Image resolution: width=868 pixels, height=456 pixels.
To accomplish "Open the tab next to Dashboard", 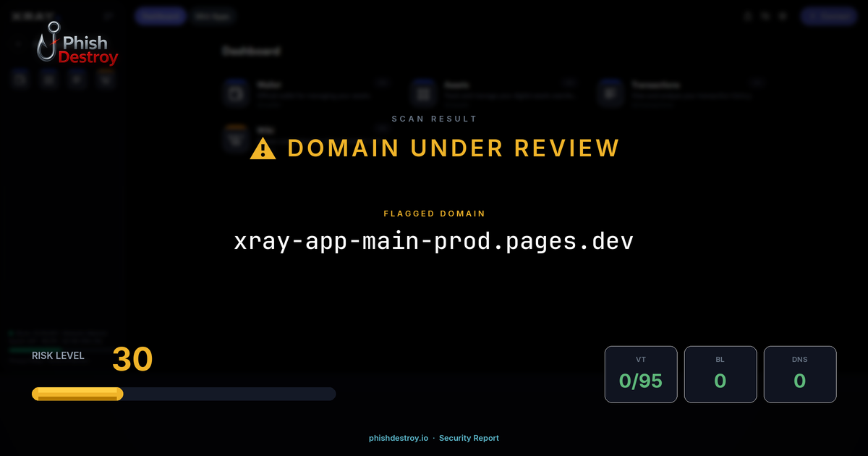I will tap(212, 16).
